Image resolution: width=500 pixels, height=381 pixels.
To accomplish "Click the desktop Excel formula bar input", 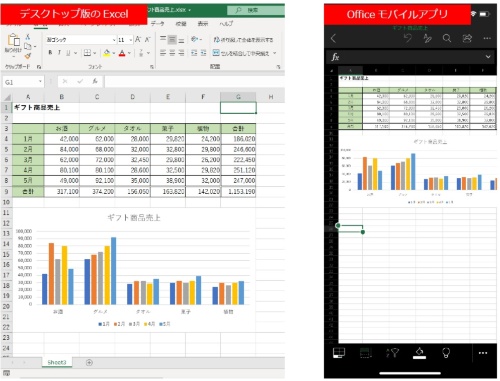I will pyautogui.click(x=194, y=81).
